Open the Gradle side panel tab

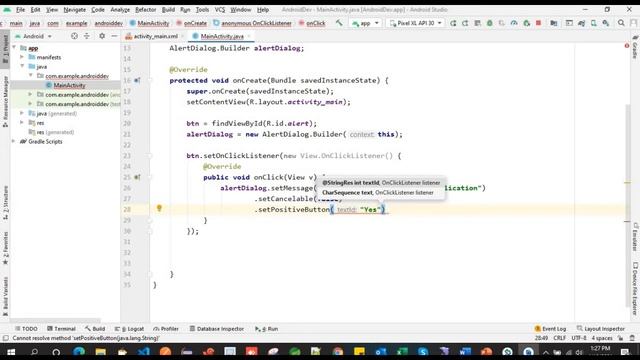(635, 47)
